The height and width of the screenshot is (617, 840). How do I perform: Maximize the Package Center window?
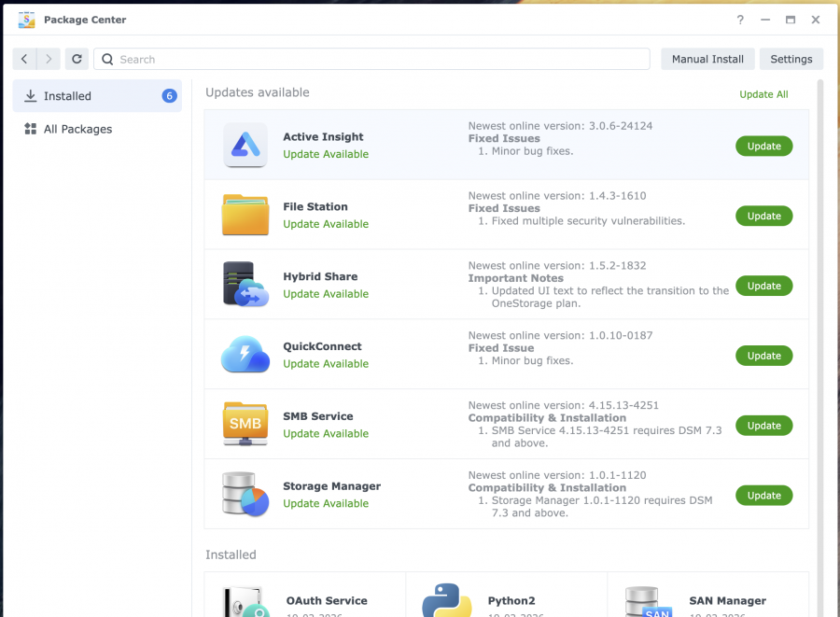791,20
